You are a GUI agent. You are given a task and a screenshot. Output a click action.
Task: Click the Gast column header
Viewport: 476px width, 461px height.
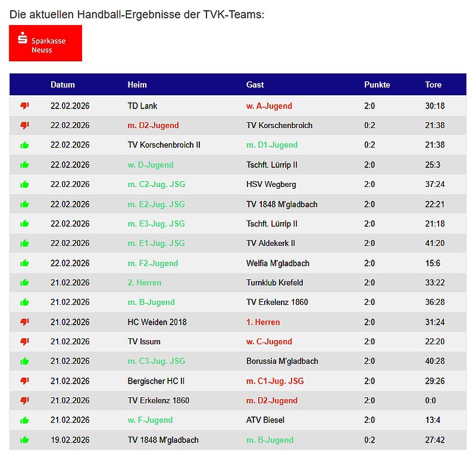[x=255, y=85]
